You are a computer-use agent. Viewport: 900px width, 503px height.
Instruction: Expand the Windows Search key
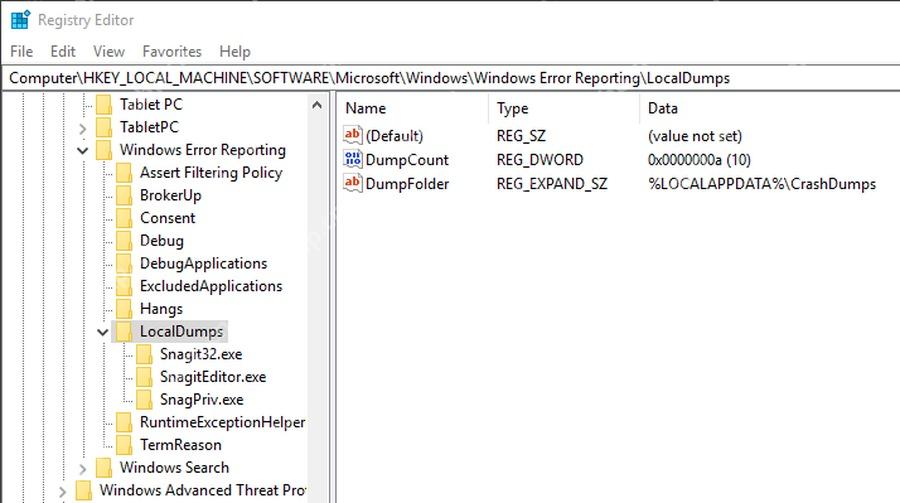[x=83, y=469]
